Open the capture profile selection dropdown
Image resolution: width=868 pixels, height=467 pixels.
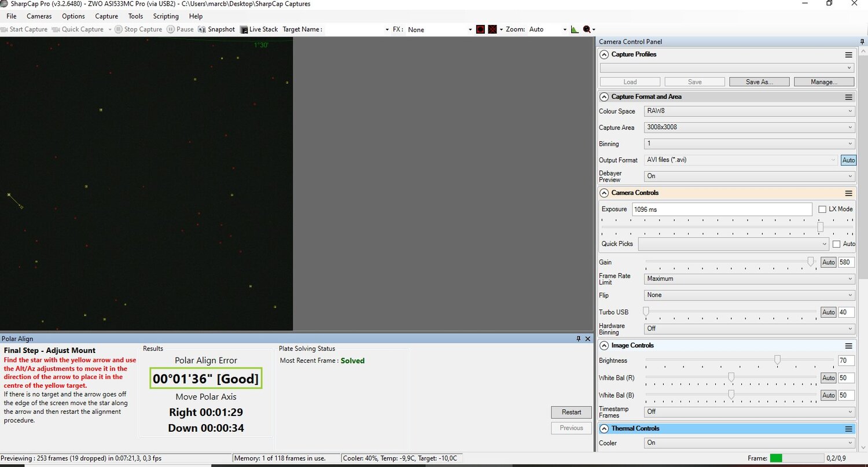[x=727, y=68]
